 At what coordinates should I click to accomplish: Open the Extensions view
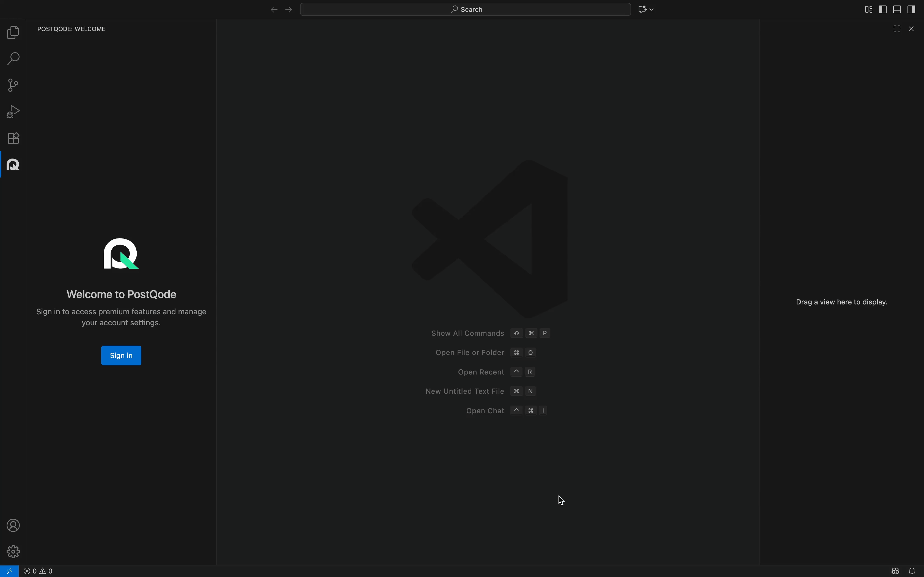point(13,138)
